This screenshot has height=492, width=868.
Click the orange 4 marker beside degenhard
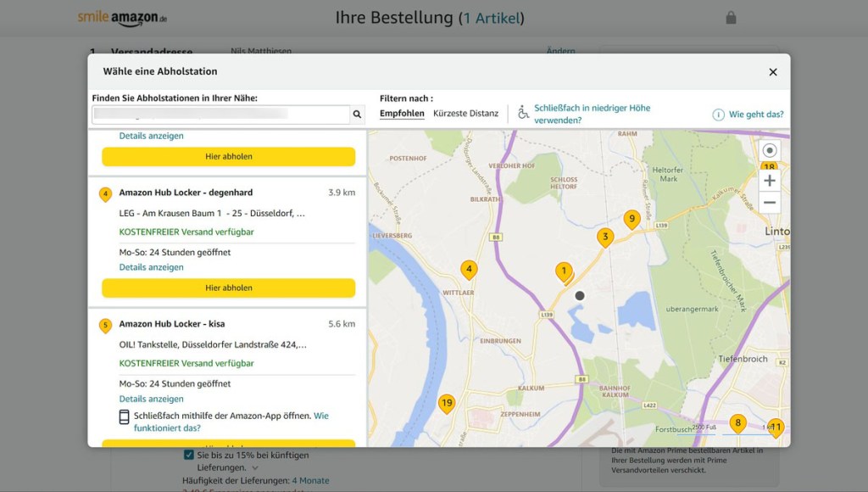pos(105,194)
